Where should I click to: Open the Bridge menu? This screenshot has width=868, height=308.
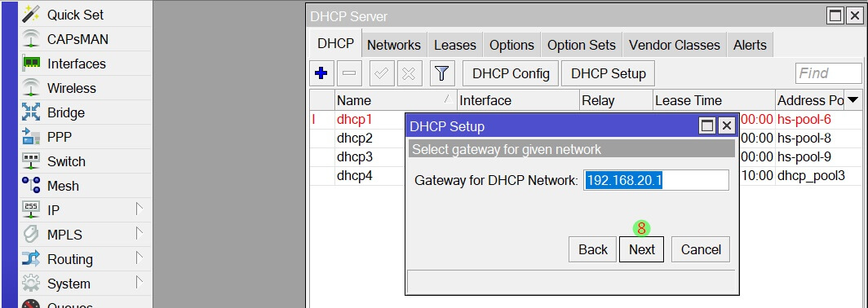tap(85, 112)
